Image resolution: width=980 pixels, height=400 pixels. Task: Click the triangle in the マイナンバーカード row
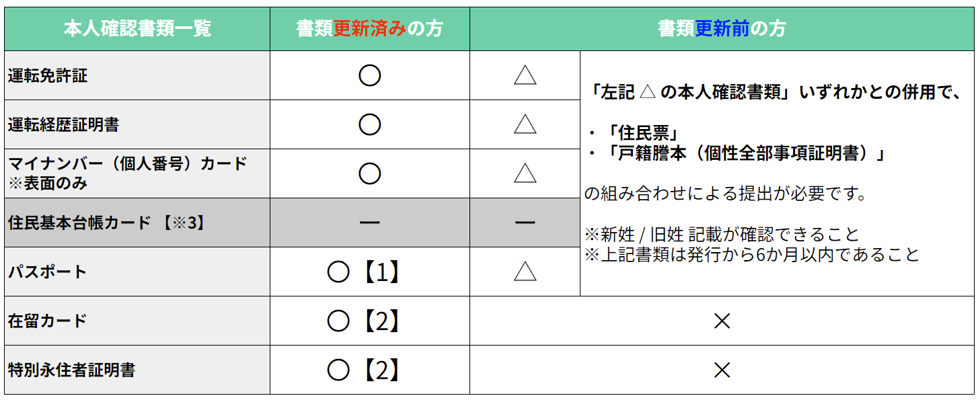pos(525,173)
